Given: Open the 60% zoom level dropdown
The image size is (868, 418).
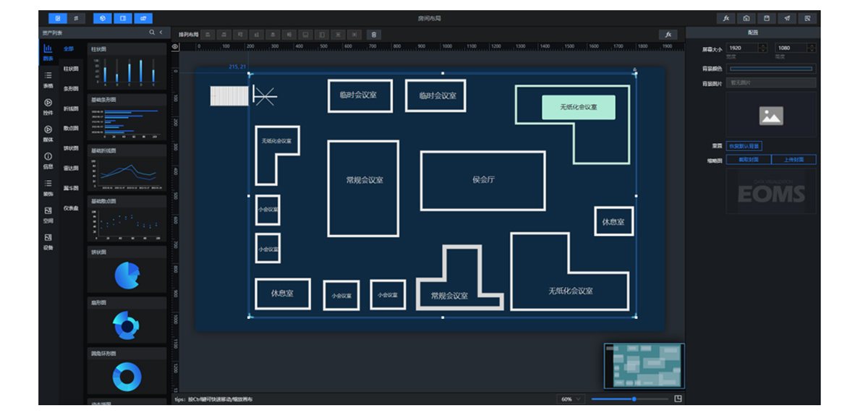Looking at the screenshot, I should (x=570, y=399).
